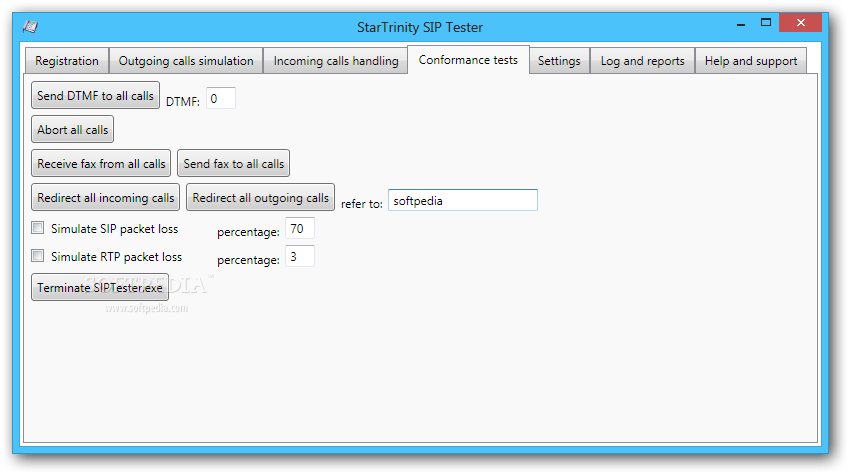Image resolution: width=849 pixels, height=474 pixels.
Task: Switch to the Registration tab
Action: pyautogui.click(x=67, y=61)
